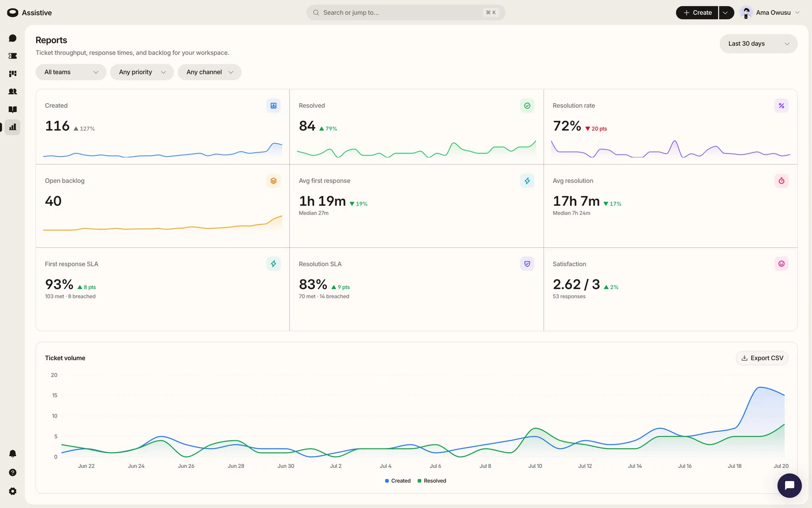The height and width of the screenshot is (508, 812).
Task: Click the Resolution rate percent icon
Action: pyautogui.click(x=782, y=106)
